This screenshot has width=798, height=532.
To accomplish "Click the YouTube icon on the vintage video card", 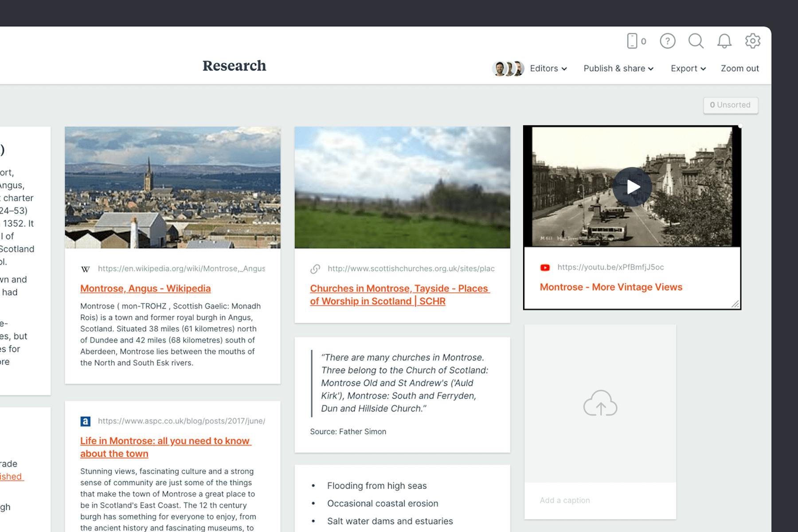I will click(x=544, y=267).
